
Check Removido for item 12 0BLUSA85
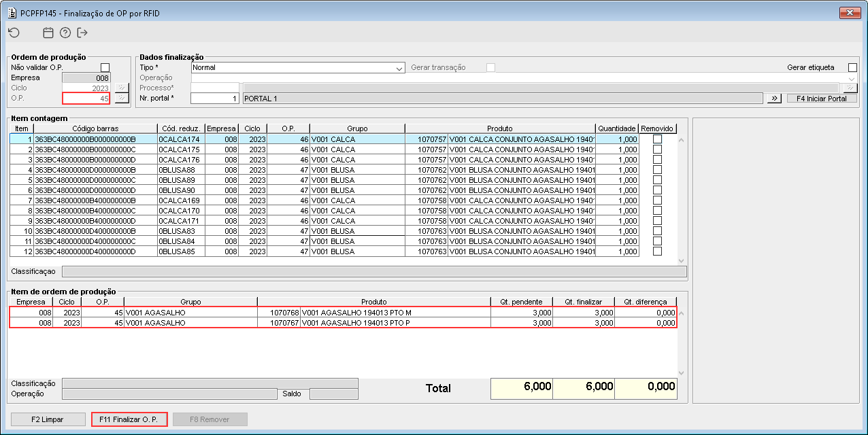pos(657,251)
